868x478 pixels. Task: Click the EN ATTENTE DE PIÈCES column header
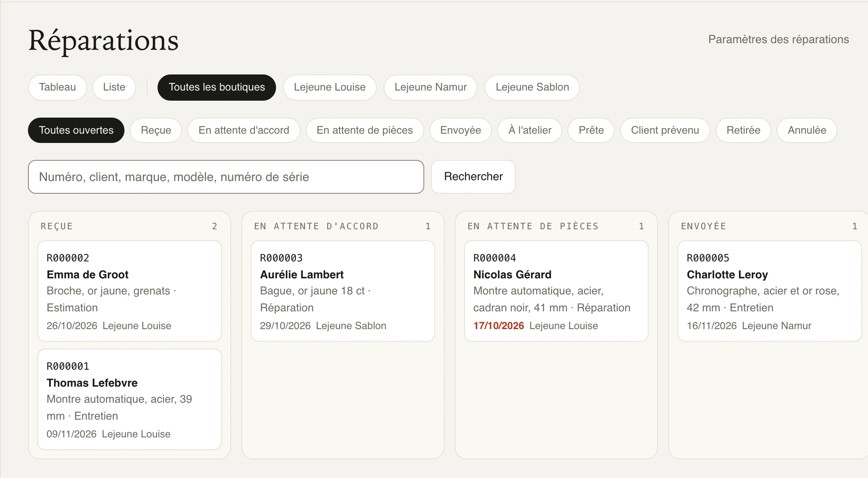pos(533,226)
